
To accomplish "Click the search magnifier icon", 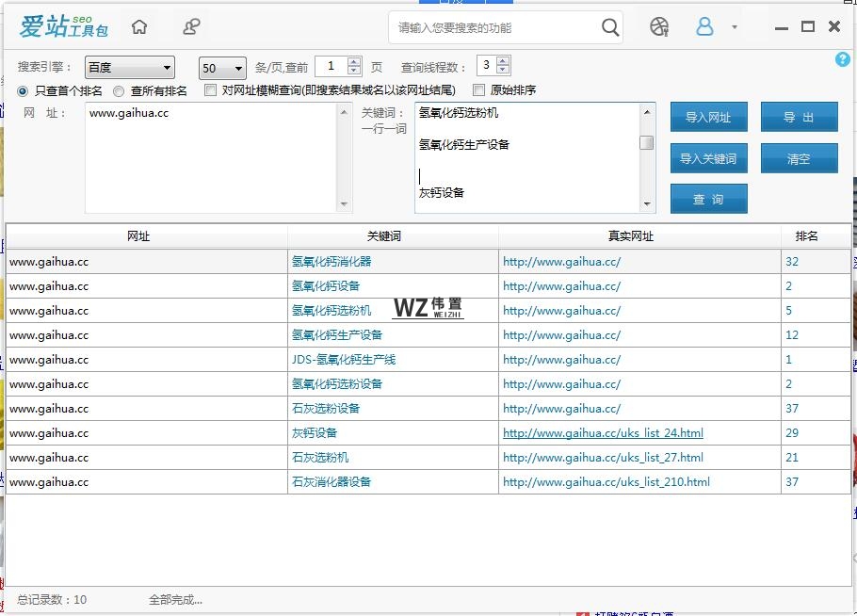I will 610,27.
